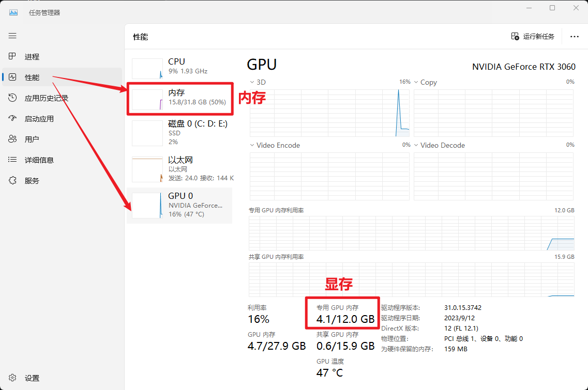Click the three-dot more options button
This screenshot has width=588, height=390.
click(x=574, y=36)
